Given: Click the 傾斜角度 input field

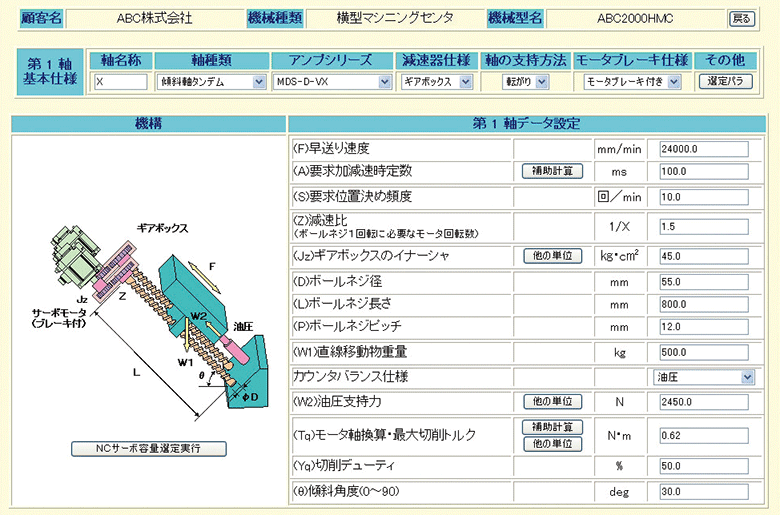Looking at the screenshot, I should point(704,491).
